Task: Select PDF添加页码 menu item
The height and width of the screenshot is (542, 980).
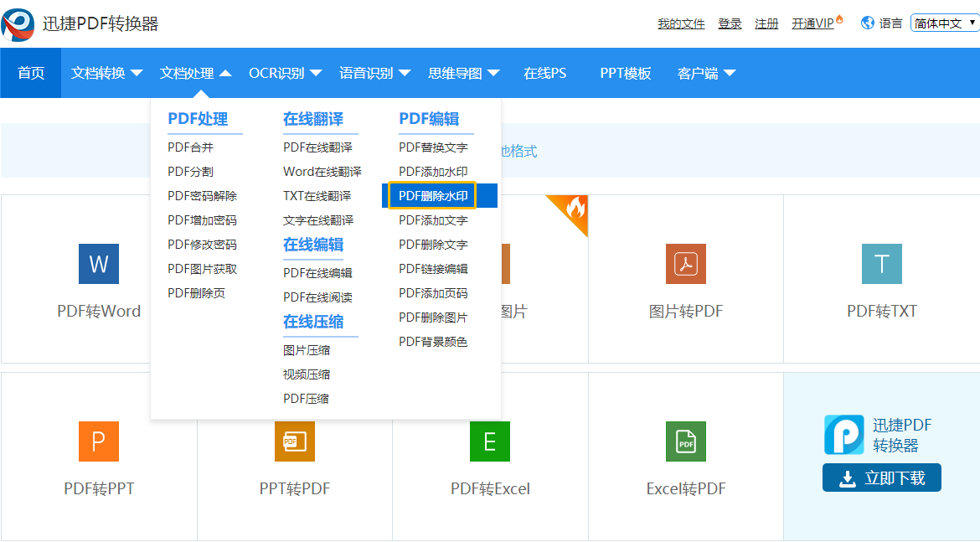Action: click(433, 293)
